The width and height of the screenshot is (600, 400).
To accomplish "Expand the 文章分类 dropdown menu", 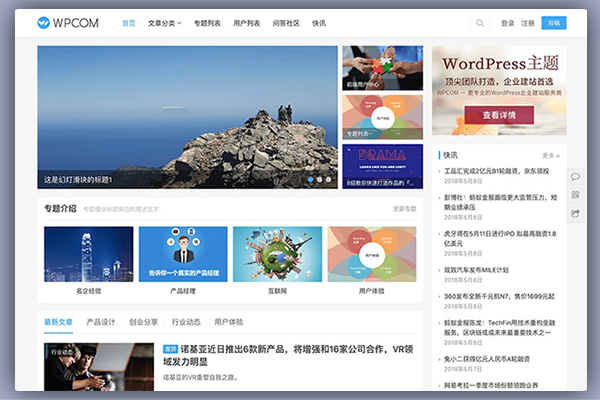I will [165, 23].
